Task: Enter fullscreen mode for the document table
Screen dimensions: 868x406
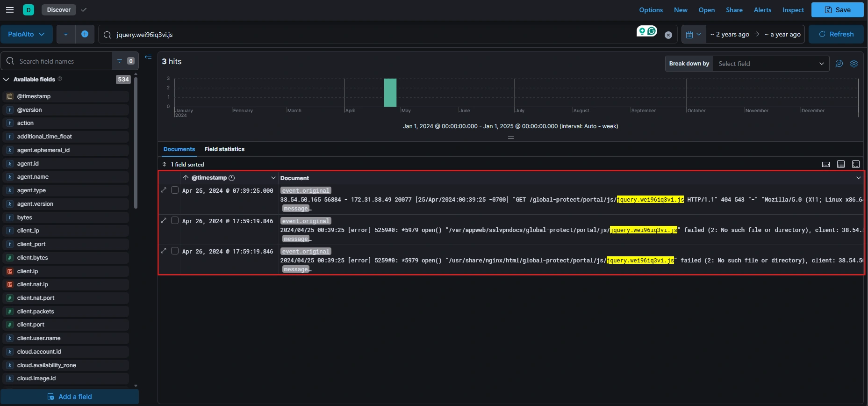Action: [x=856, y=164]
